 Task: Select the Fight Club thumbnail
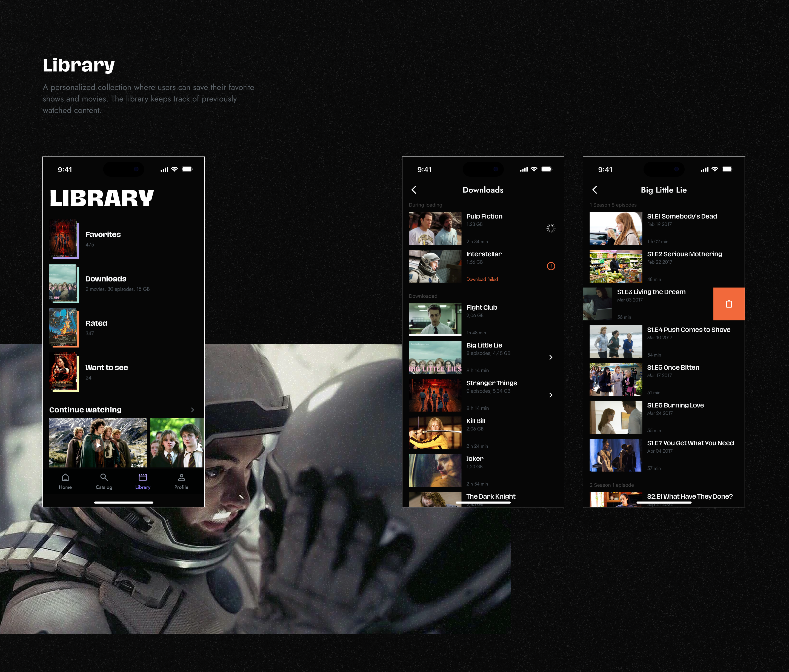pyautogui.click(x=435, y=319)
